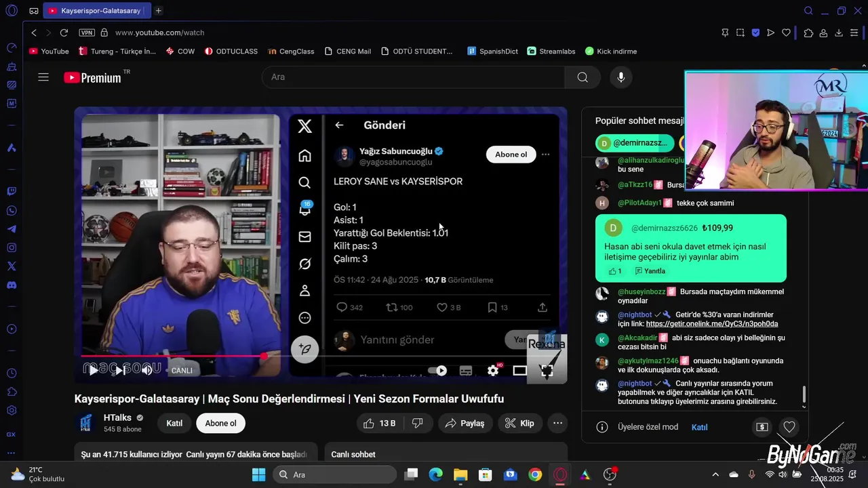The width and height of the screenshot is (868, 488).
Task: Start voice search with microphone button
Action: pos(620,77)
